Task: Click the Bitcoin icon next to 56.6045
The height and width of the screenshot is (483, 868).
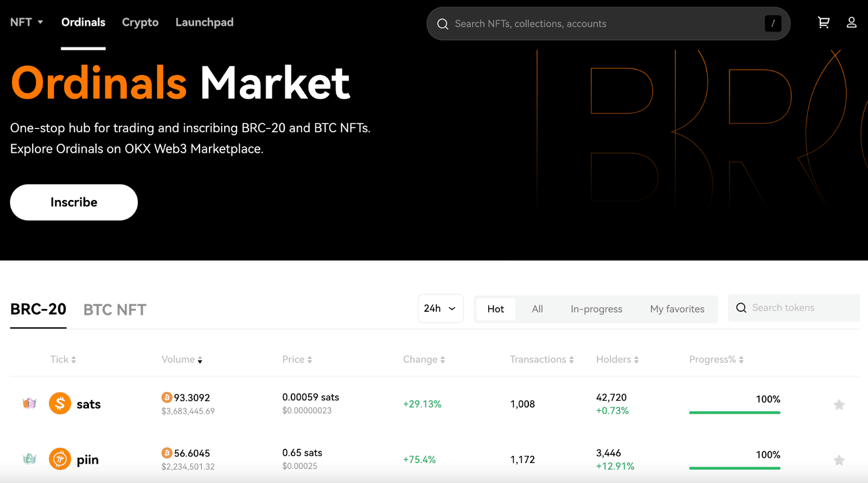Action: point(167,453)
